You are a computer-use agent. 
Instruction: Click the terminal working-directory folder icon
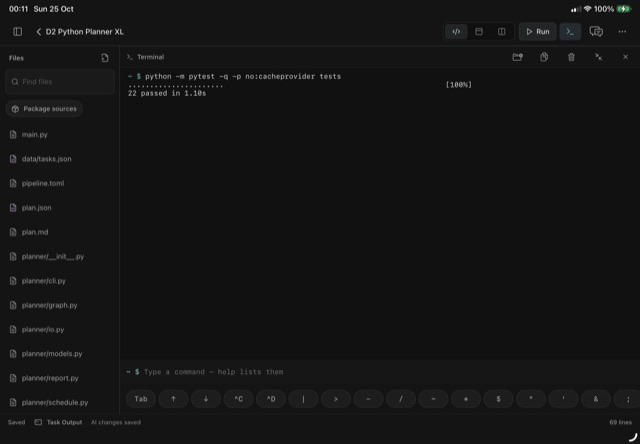(x=518, y=57)
